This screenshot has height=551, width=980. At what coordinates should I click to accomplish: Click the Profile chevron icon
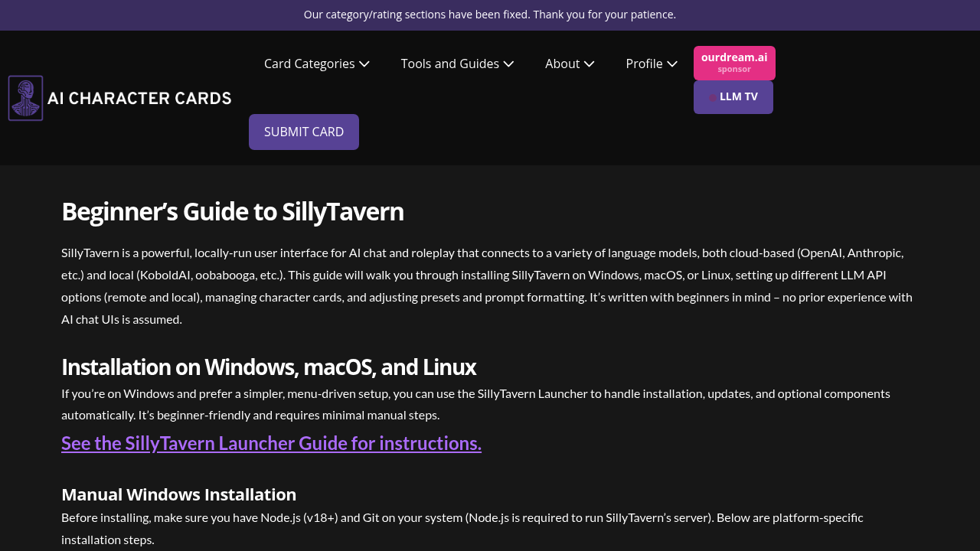(x=671, y=64)
